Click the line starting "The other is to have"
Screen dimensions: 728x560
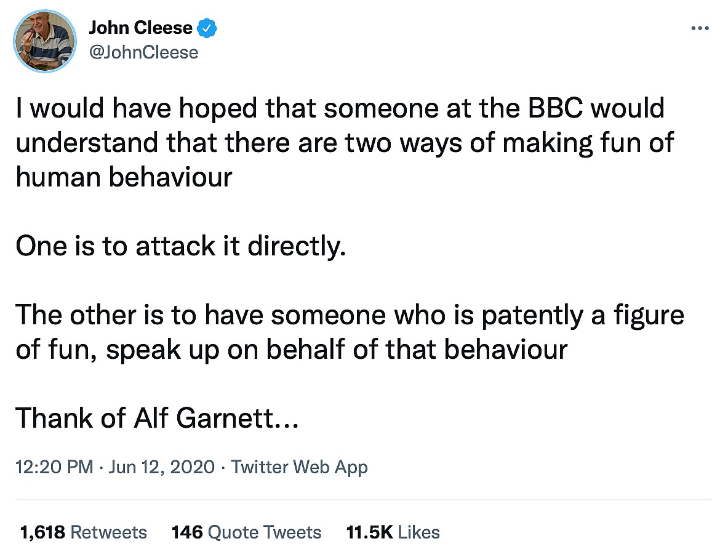pyautogui.click(x=349, y=315)
